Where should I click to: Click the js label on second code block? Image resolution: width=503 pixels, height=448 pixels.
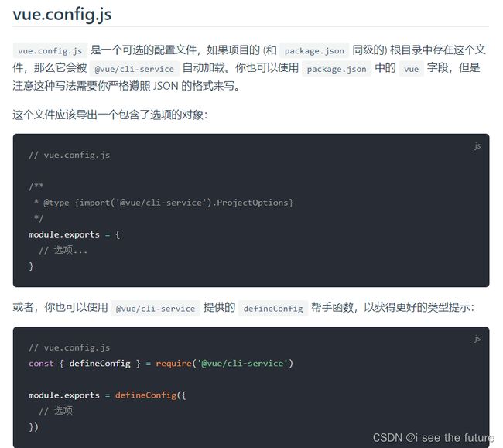coord(477,338)
